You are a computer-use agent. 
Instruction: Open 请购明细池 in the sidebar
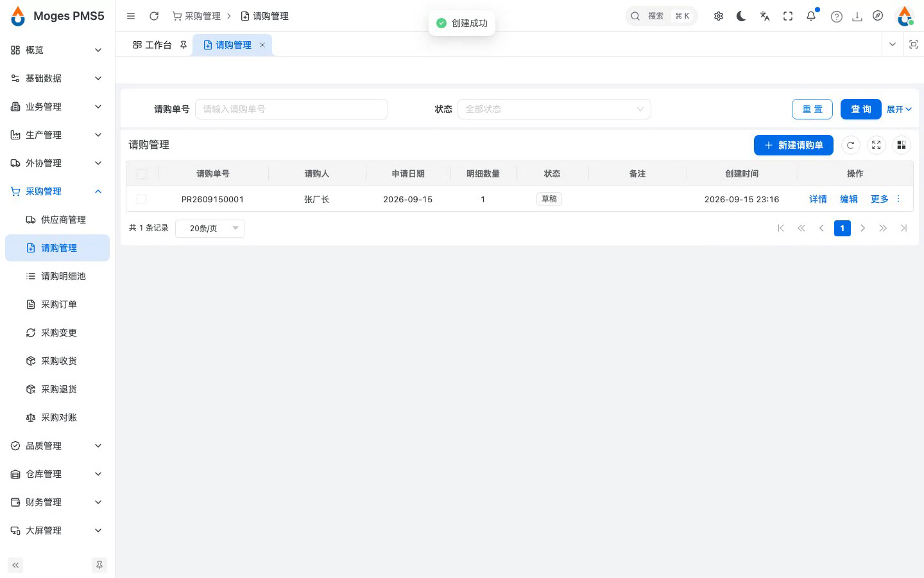56,276
